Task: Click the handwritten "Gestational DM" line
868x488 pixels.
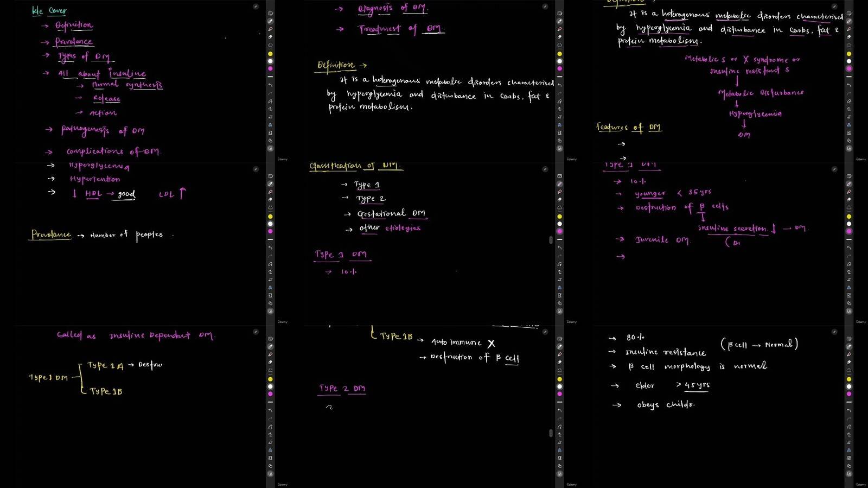Action: click(391, 213)
